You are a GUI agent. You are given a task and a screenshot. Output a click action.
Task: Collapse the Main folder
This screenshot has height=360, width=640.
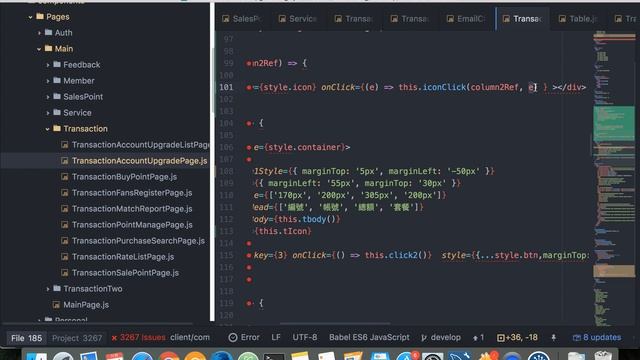click(x=39, y=49)
